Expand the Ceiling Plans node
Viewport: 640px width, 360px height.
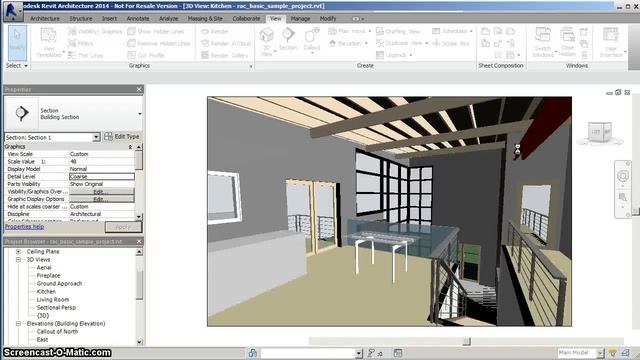click(18, 252)
